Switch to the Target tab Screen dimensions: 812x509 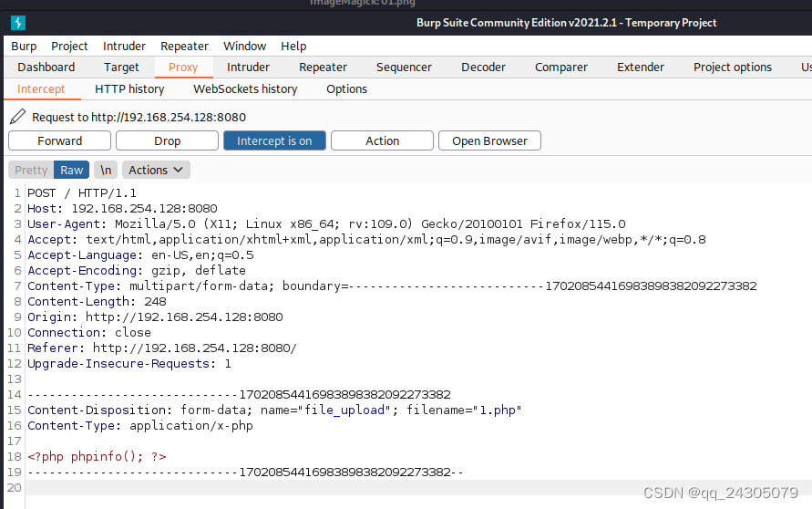(x=121, y=68)
